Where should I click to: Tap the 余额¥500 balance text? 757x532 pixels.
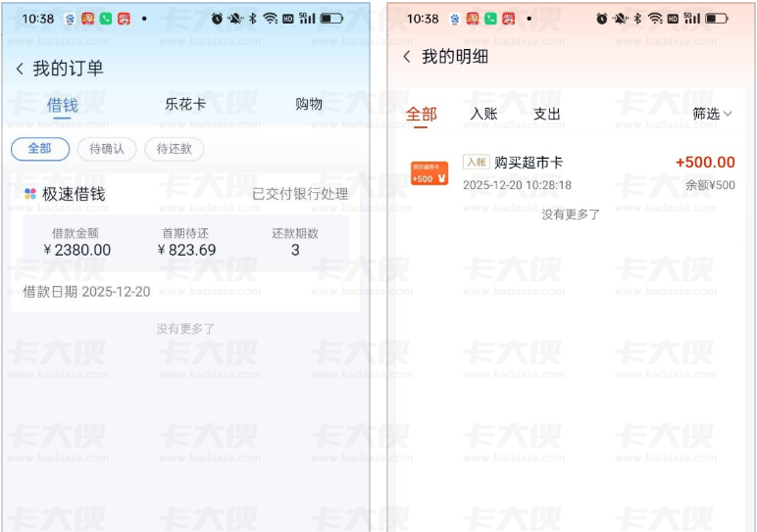(710, 185)
